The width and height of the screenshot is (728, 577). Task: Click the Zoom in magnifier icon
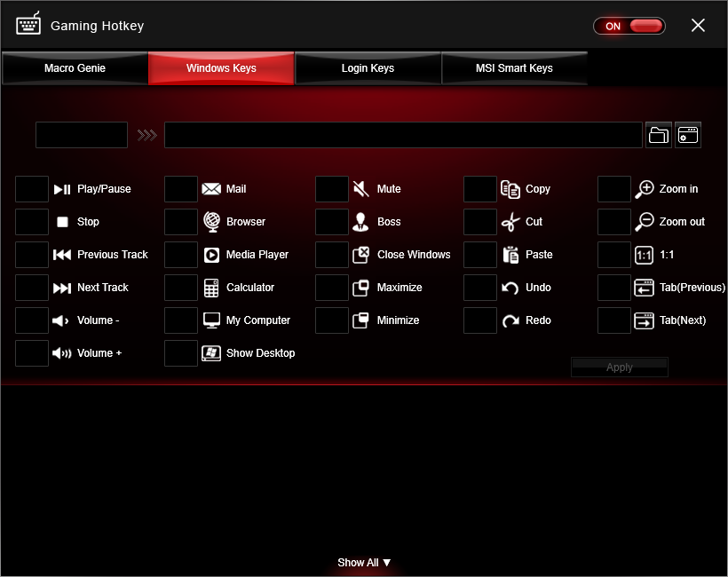(645, 189)
